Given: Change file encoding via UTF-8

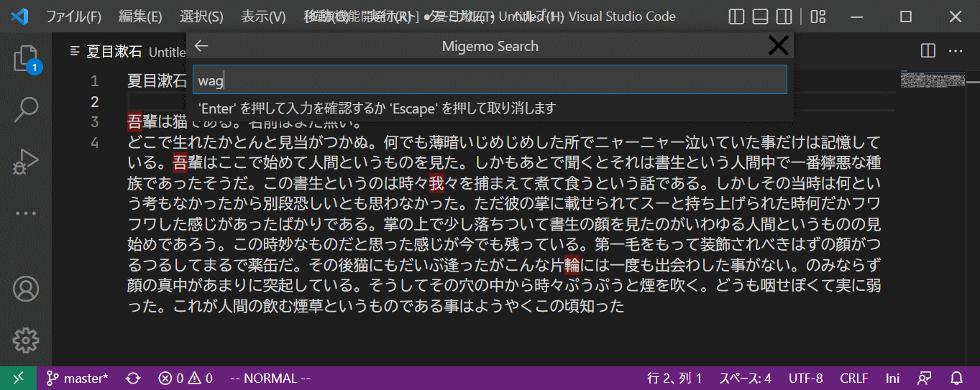Looking at the screenshot, I should click(x=805, y=378).
